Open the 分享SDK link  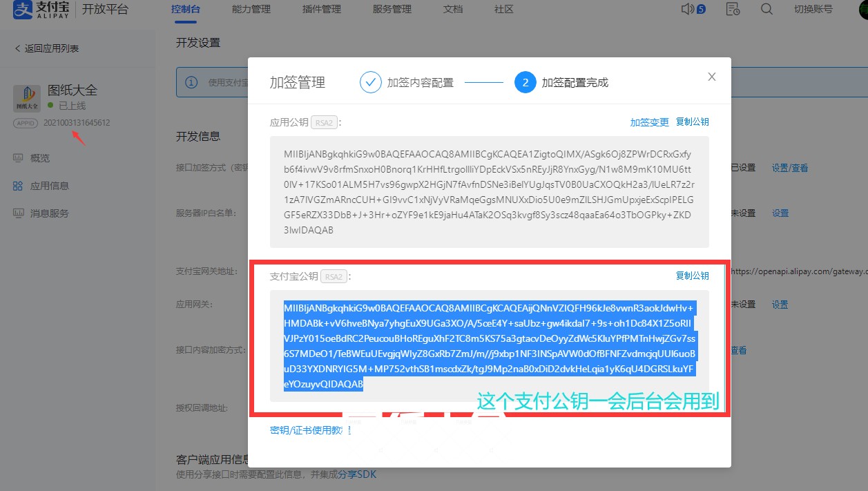(x=356, y=474)
